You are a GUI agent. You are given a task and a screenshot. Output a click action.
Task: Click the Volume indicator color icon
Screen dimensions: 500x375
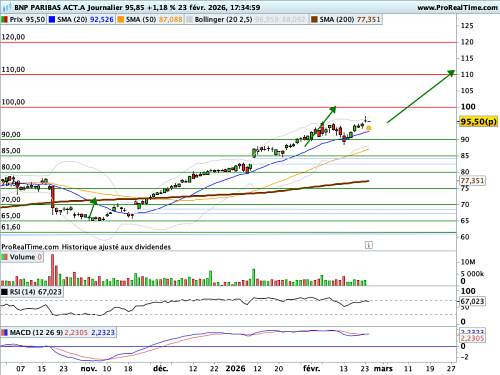coord(5,257)
